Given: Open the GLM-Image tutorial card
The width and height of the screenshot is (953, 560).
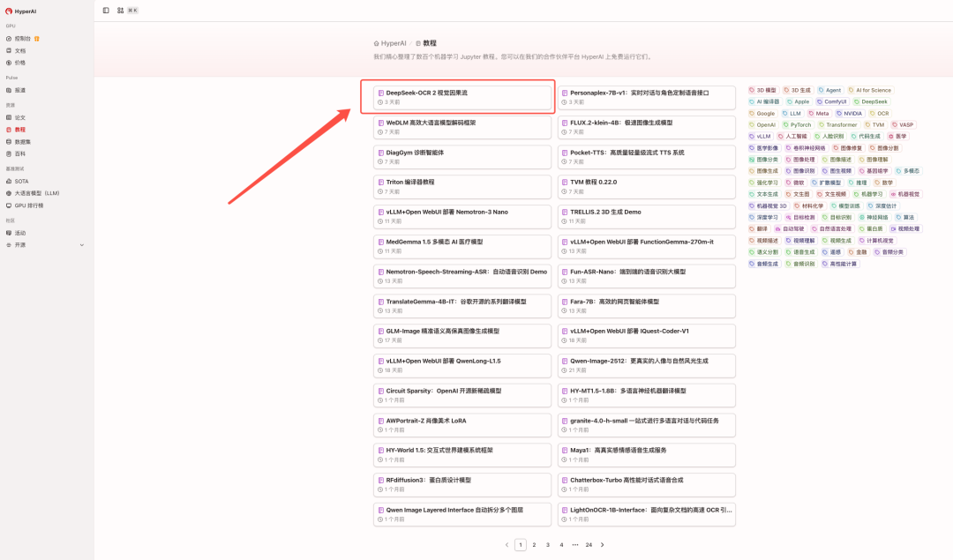Looking at the screenshot, I should [x=462, y=335].
